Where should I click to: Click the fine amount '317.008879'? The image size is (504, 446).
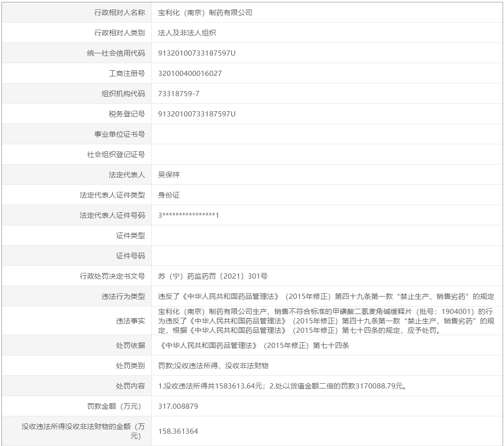click(178, 406)
